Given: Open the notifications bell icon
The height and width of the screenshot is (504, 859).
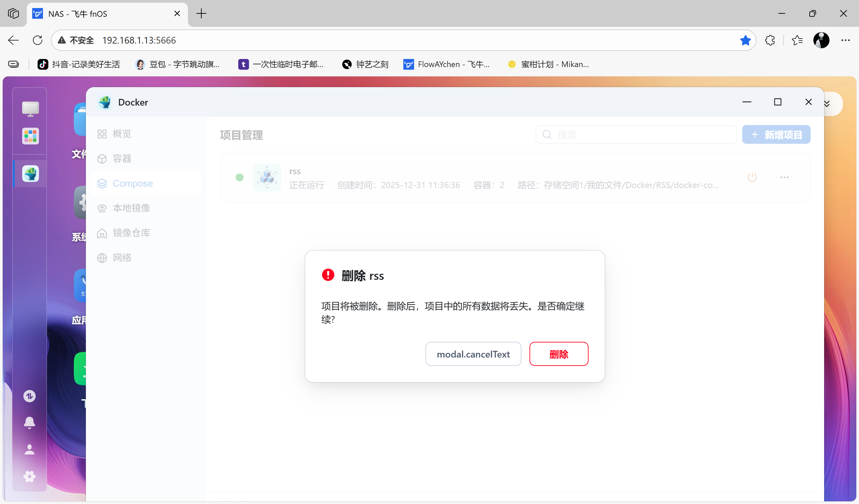Looking at the screenshot, I should [29, 422].
